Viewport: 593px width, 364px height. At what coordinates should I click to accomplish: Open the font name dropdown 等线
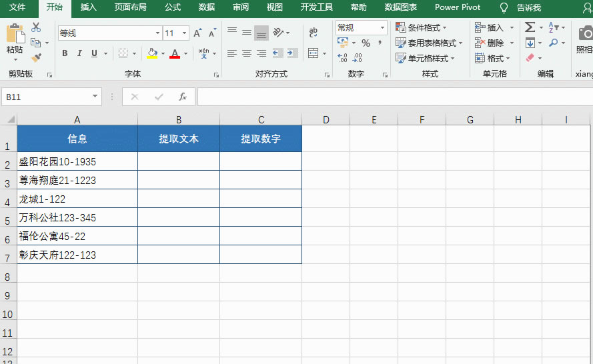(x=157, y=33)
